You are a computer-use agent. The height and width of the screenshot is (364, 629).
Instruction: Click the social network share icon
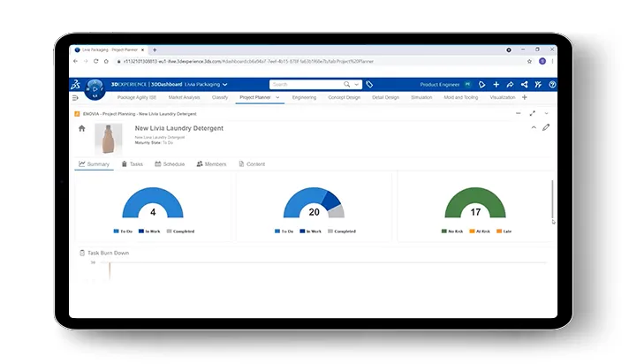524,84
